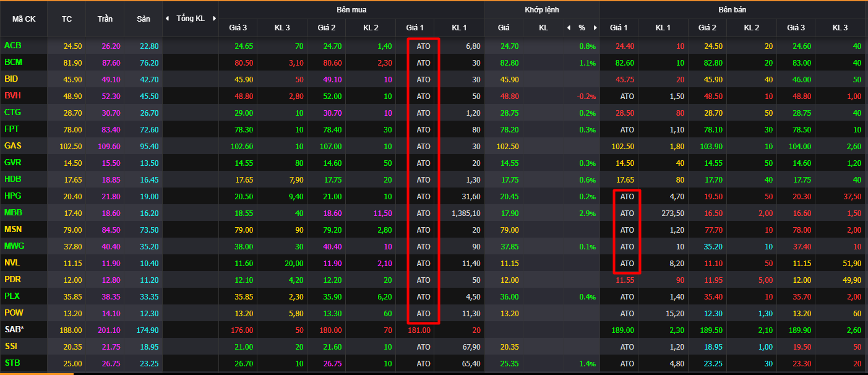Image resolution: width=868 pixels, height=375 pixels.
Task: Open the ACB stock symbol
Action: point(12,46)
